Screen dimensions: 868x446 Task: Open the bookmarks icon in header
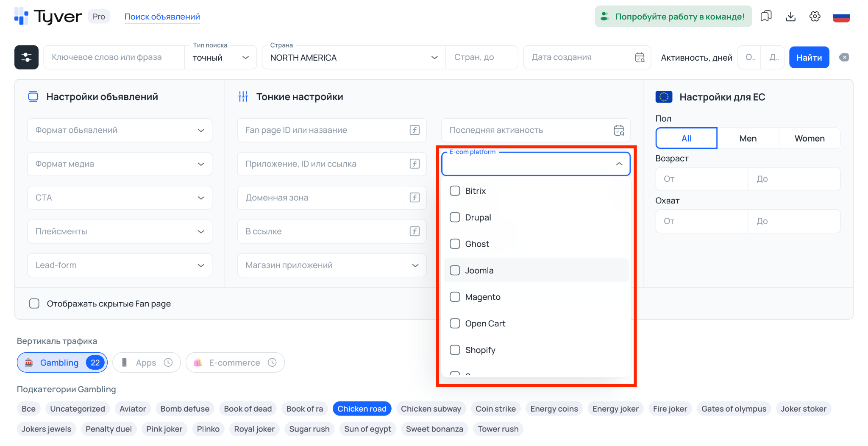tap(766, 17)
